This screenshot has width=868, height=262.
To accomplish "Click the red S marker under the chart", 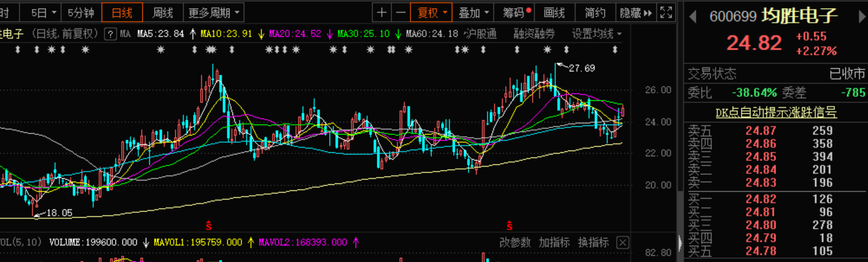I will 209,224.
